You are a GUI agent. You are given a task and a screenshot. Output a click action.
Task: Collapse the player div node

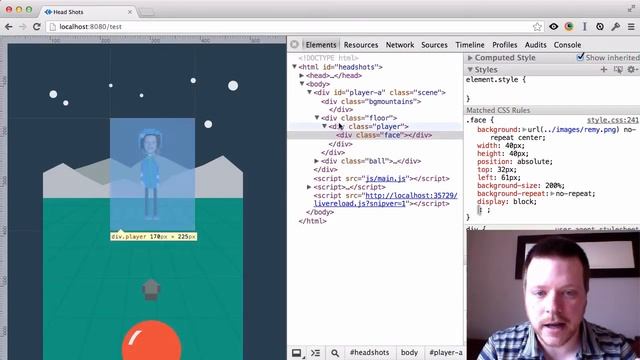click(324, 127)
